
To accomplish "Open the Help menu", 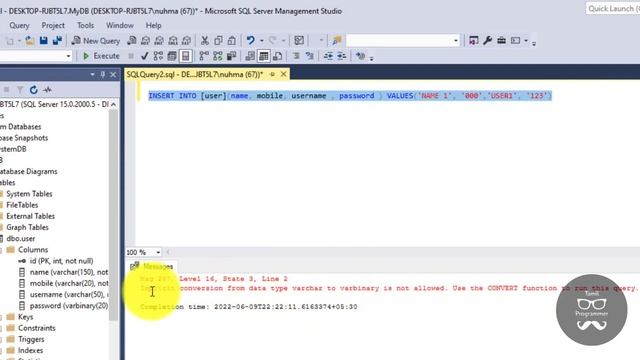I will pyautogui.click(x=153, y=25).
